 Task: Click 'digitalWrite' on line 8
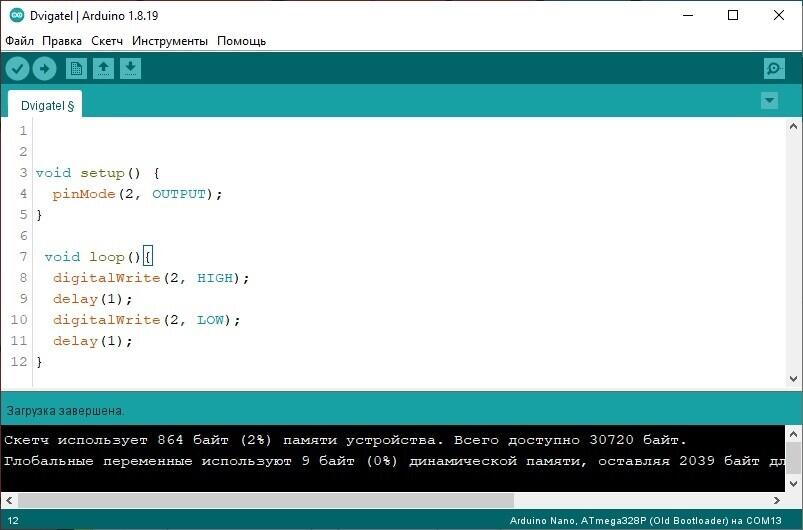coord(107,278)
